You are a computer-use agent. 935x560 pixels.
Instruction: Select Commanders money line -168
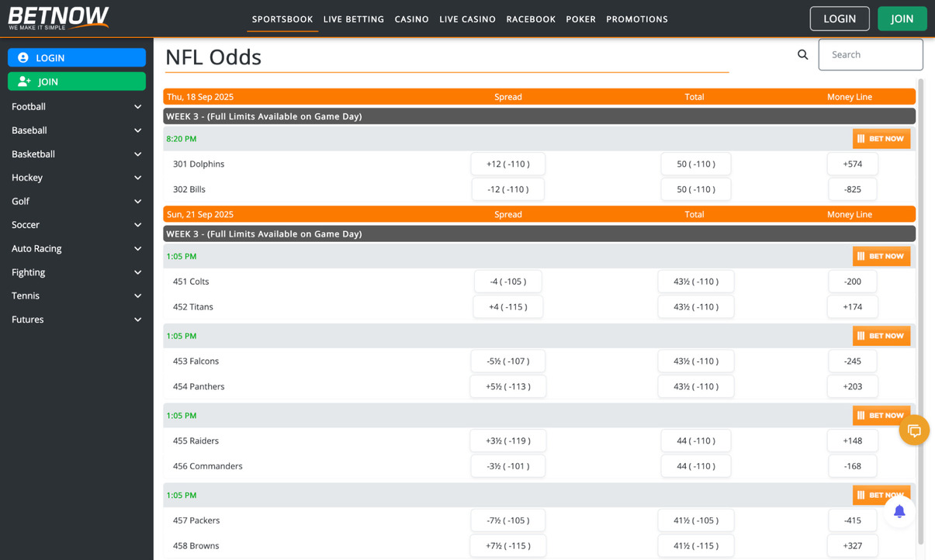pos(853,467)
